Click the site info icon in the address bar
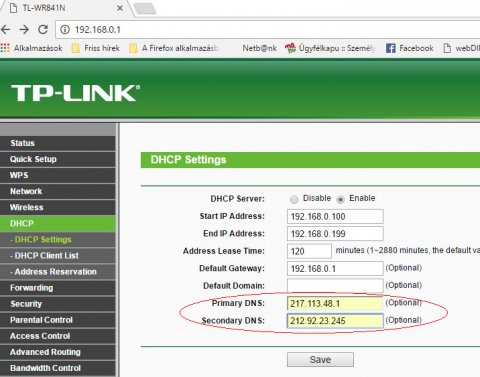Image resolution: width=480 pixels, height=377 pixels. (65, 30)
